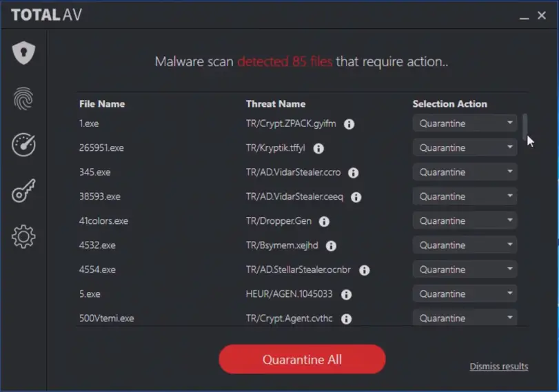Click the Dismiss results link
The image size is (559, 392).
pyautogui.click(x=499, y=367)
